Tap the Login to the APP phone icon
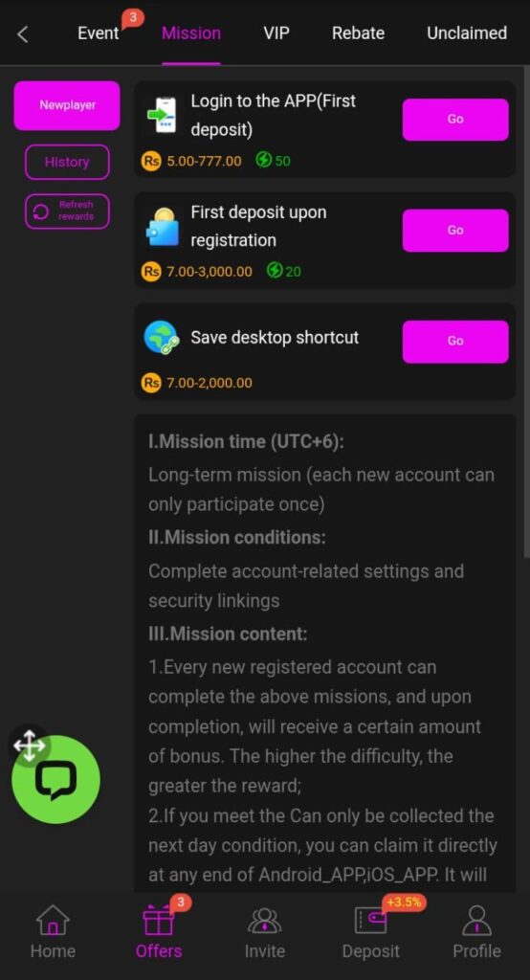Image resolution: width=530 pixels, height=980 pixels. tap(162, 115)
